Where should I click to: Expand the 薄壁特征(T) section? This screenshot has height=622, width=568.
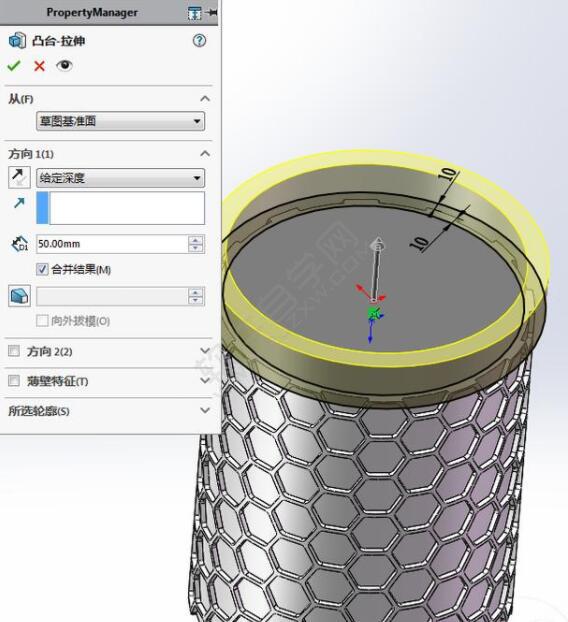(205, 380)
